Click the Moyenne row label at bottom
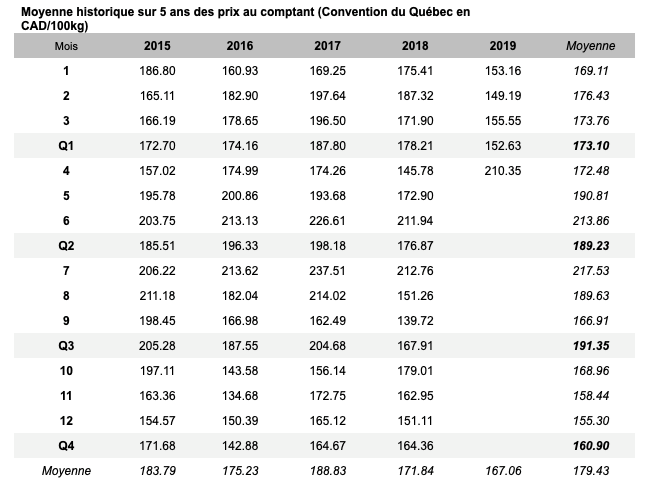Viewport: 659px width, 499px height. coord(67,470)
